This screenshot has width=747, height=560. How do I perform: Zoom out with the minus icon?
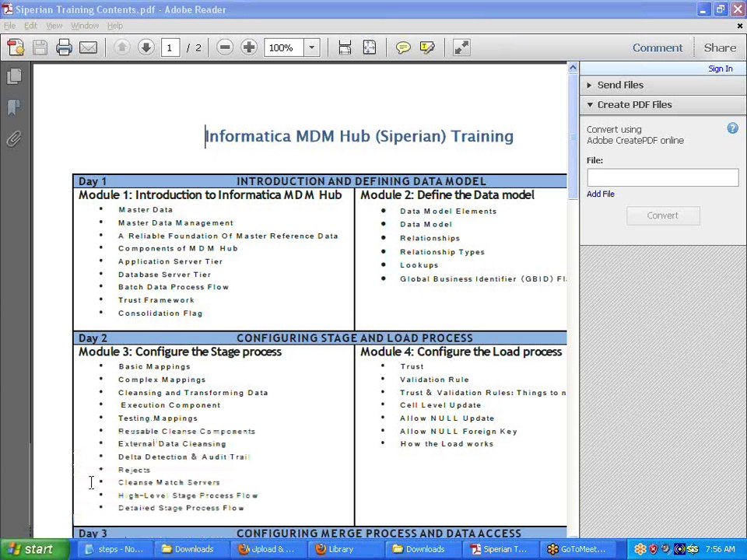[225, 47]
